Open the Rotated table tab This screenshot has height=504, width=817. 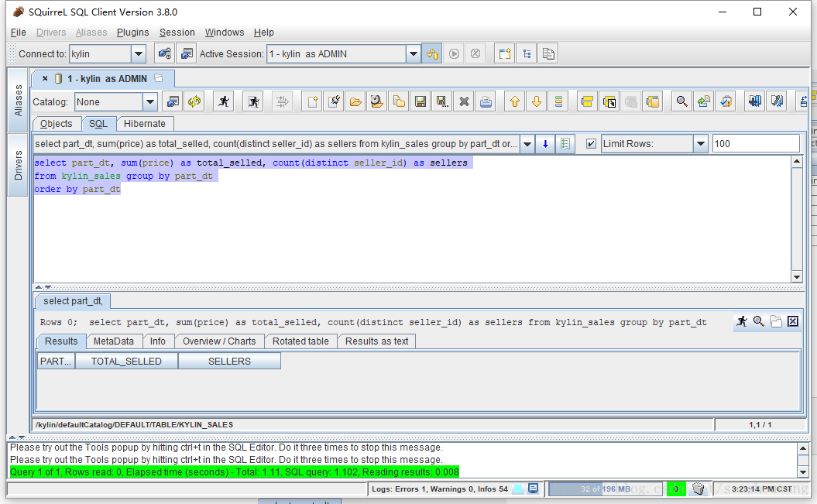click(300, 341)
